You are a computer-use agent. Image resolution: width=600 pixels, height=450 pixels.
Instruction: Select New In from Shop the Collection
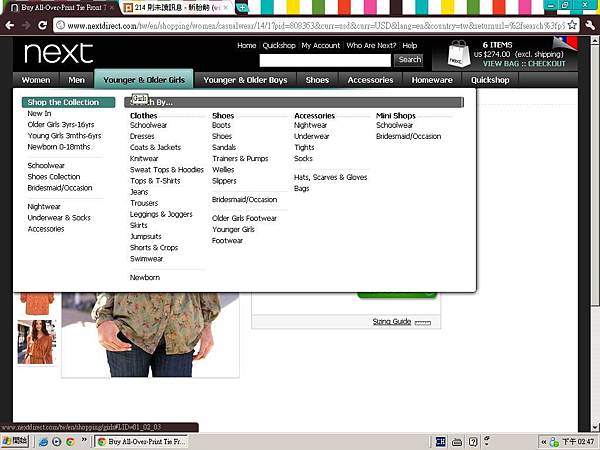point(39,113)
